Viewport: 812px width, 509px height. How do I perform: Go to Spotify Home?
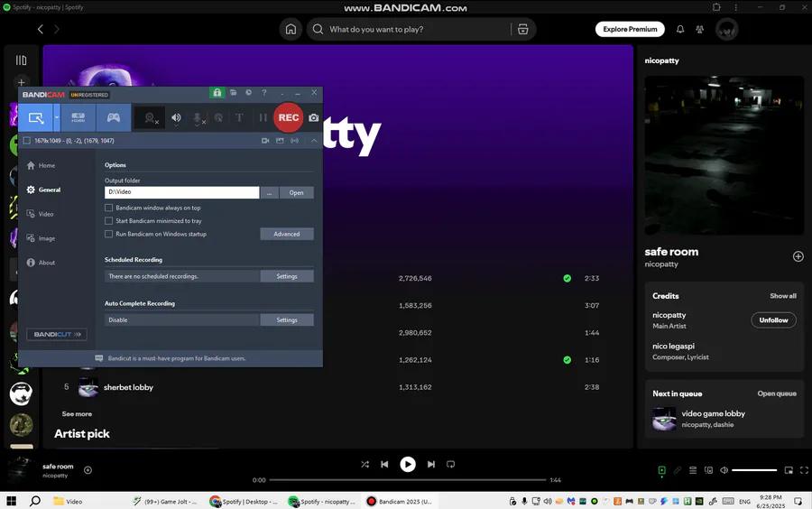(291, 29)
